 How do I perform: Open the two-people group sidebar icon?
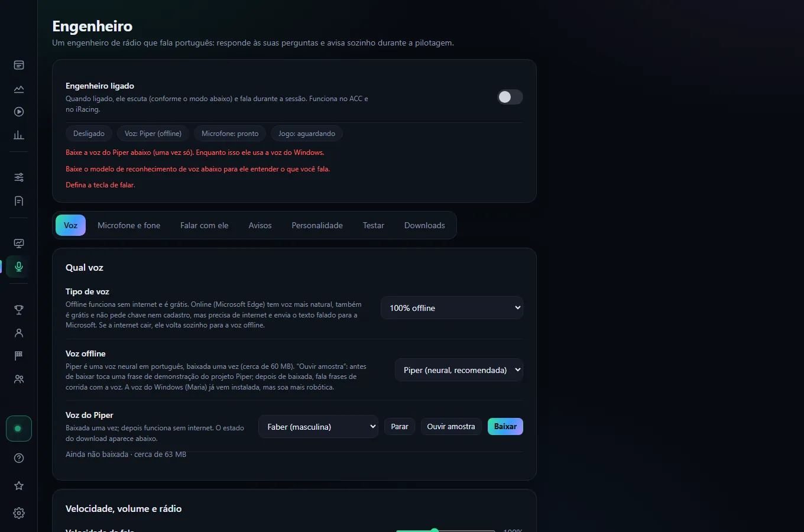click(19, 379)
